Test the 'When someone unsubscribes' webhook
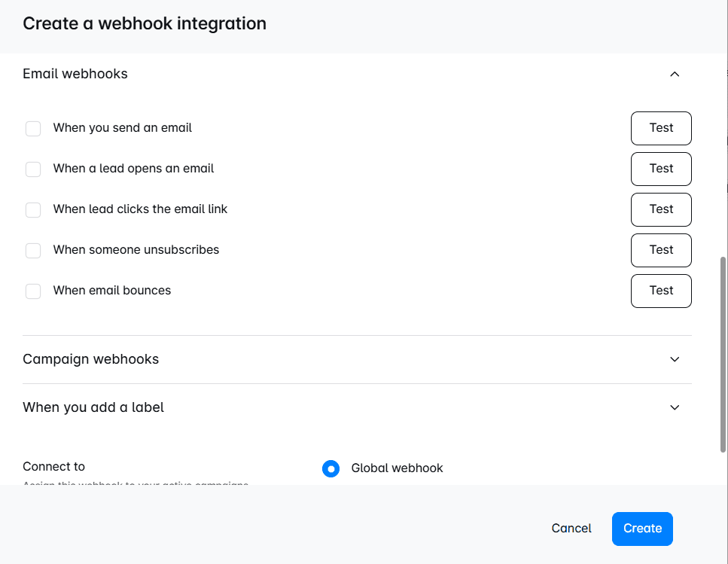 coord(660,250)
